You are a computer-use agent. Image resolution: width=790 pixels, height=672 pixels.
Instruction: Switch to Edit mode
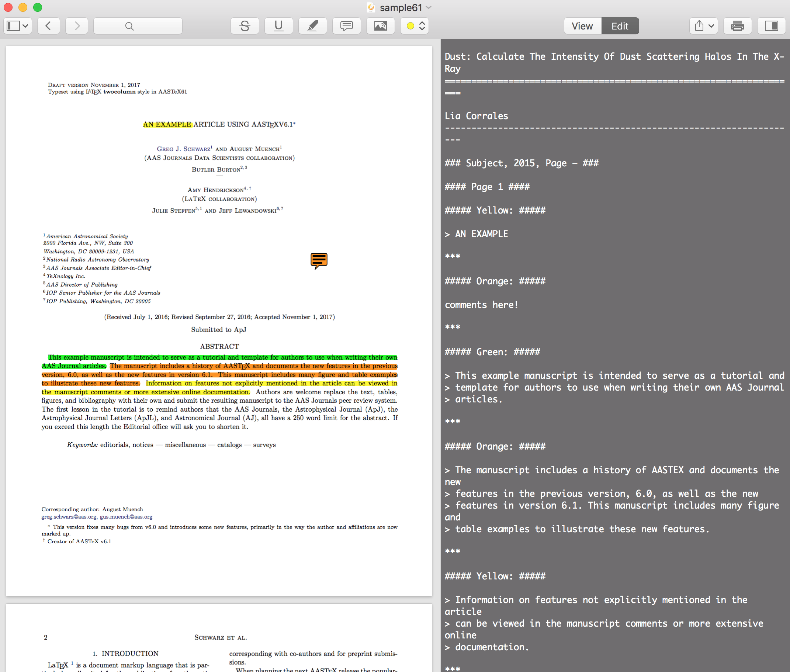click(619, 26)
